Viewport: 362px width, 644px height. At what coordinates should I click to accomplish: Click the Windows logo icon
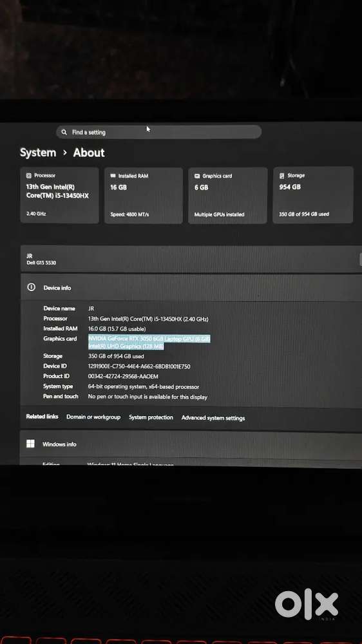[30, 444]
